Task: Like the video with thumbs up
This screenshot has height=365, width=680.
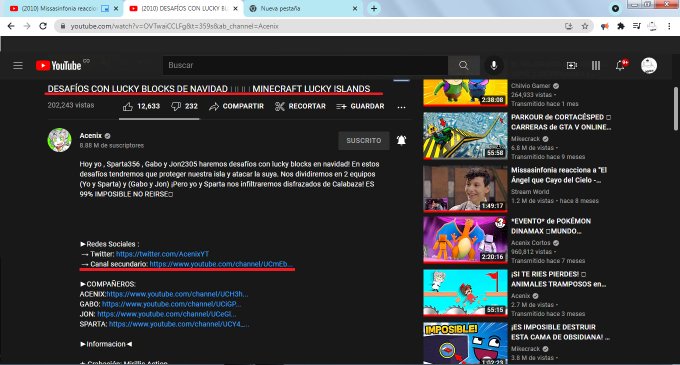Action: pos(141,106)
